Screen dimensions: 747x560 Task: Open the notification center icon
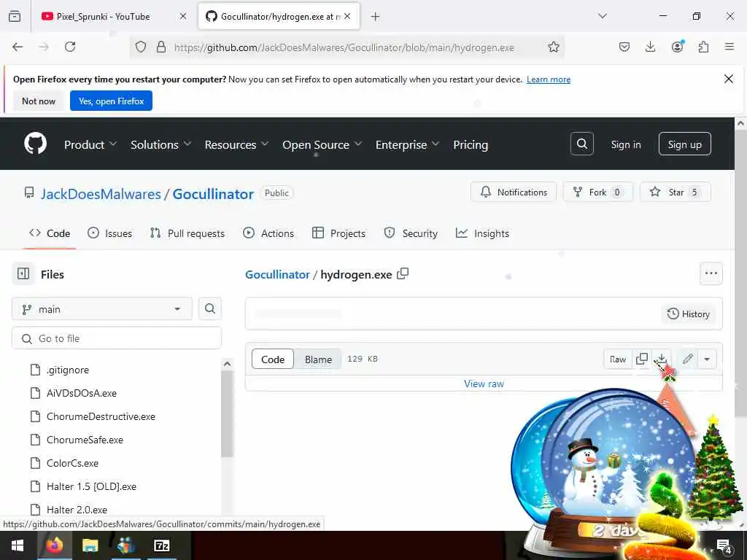[724, 545]
